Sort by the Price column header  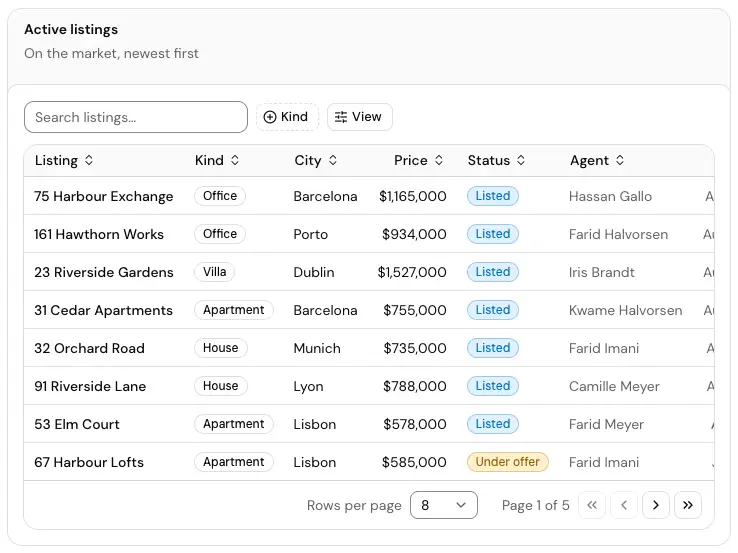click(x=418, y=160)
